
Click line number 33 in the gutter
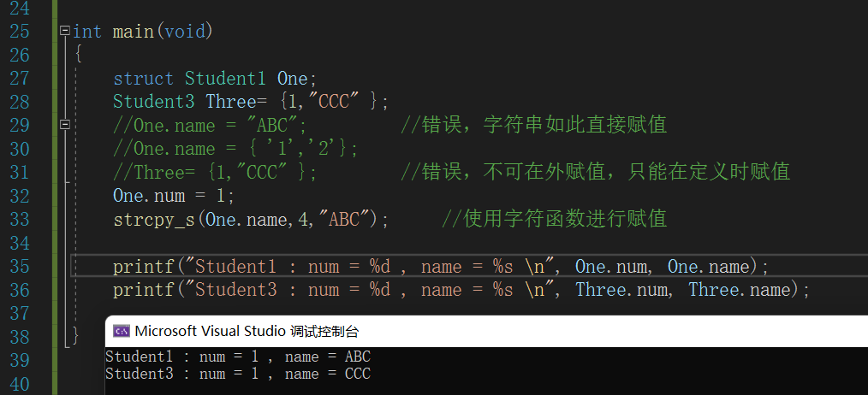20,219
